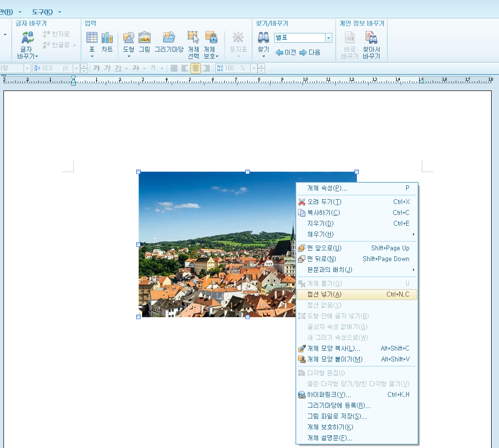
Task: Click the bottom-center image resize handle
Action: coord(247,317)
